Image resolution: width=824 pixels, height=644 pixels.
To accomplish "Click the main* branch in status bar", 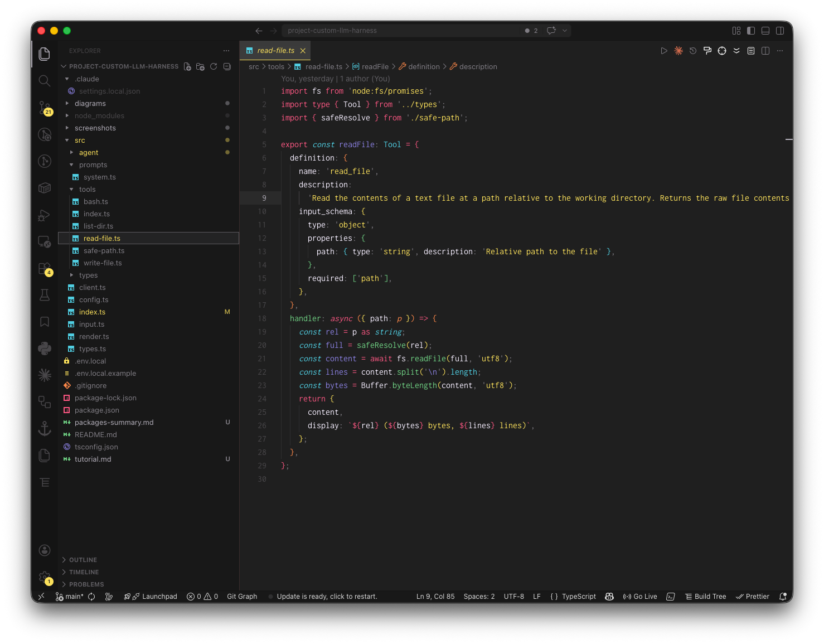I will click(70, 597).
